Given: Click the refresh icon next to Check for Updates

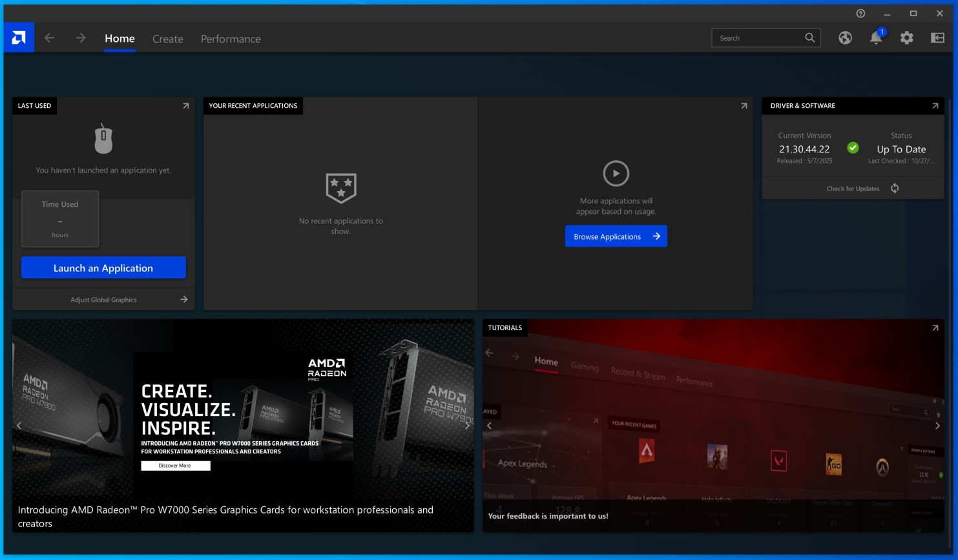Looking at the screenshot, I should (x=895, y=188).
